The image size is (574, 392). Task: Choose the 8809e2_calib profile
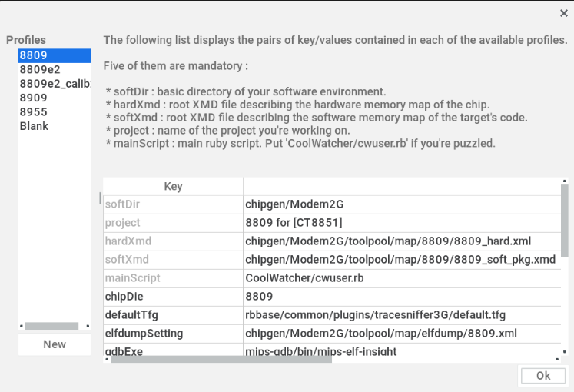(54, 84)
